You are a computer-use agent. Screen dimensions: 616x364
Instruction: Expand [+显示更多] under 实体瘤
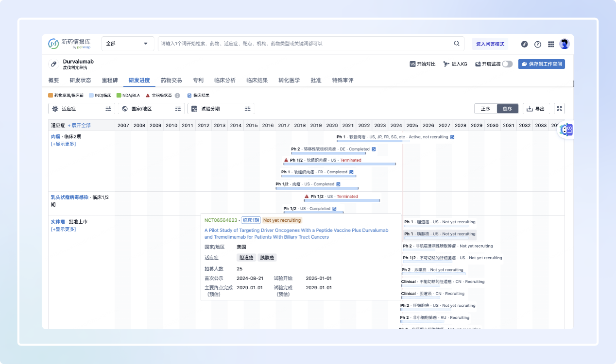(63, 229)
